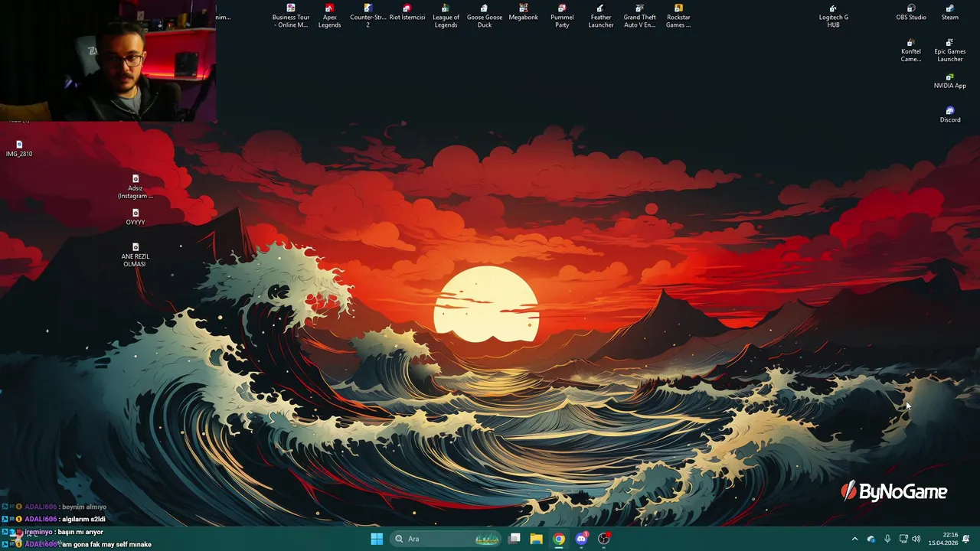Open Discord from taskbar with notification badge
The image size is (980, 551).
pyautogui.click(x=582, y=539)
